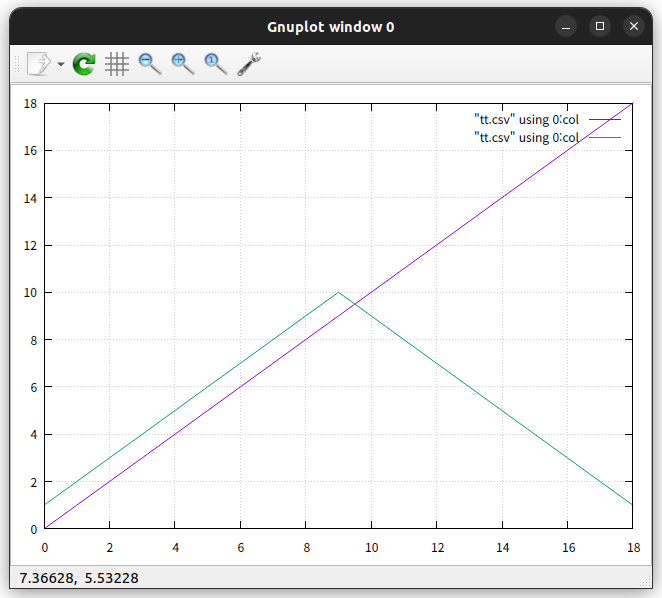Close the Gnuplot window
This screenshot has height=598, width=662.
634,26
